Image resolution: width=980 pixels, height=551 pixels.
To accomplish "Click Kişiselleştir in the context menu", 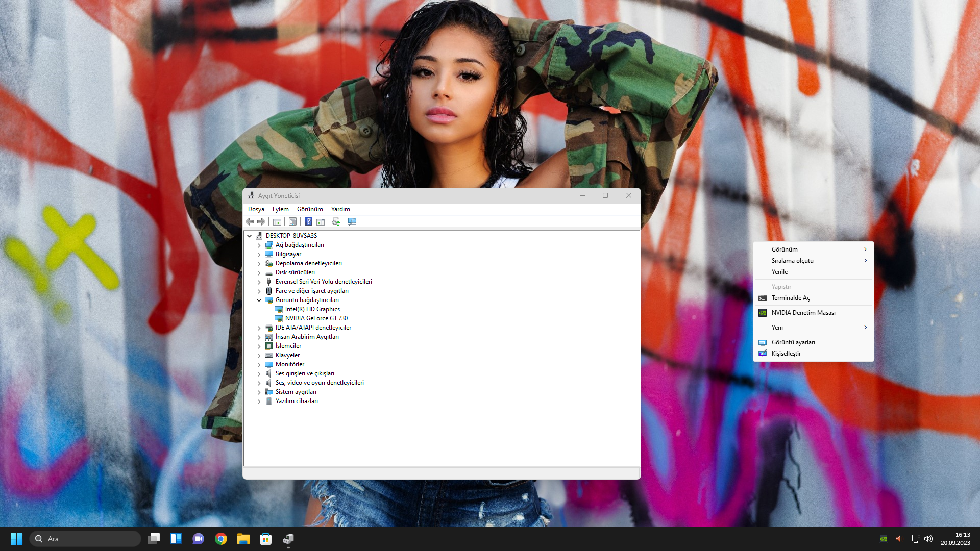I will coord(786,354).
